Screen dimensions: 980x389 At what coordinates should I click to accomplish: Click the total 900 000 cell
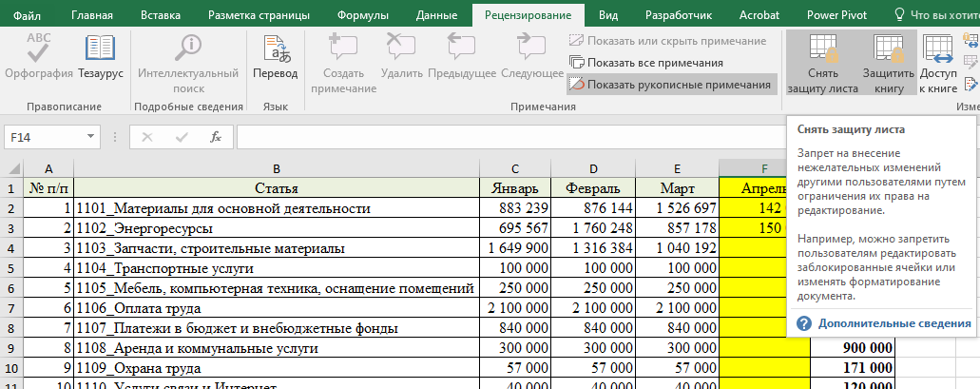tap(854, 348)
